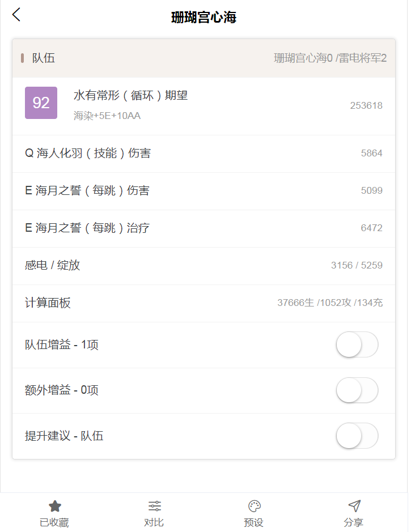Image resolution: width=411 pixels, height=532 pixels.
Task: Enable the 额外增益 - 0项 switch
Action: 357,390
